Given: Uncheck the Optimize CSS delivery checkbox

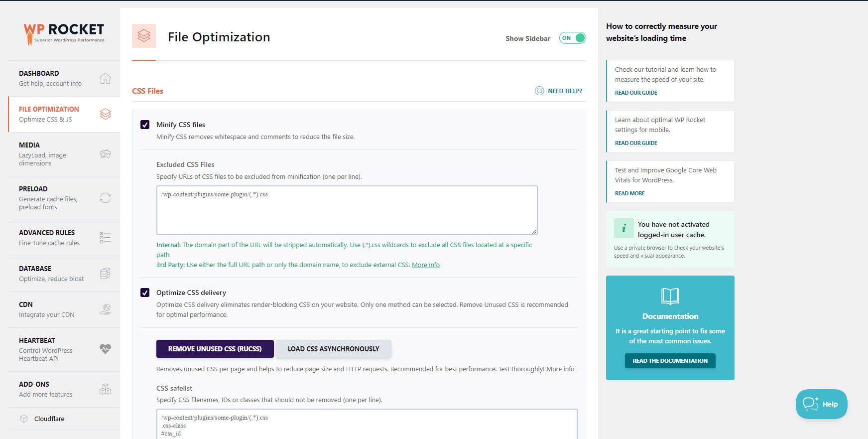Looking at the screenshot, I should pyautogui.click(x=145, y=293).
